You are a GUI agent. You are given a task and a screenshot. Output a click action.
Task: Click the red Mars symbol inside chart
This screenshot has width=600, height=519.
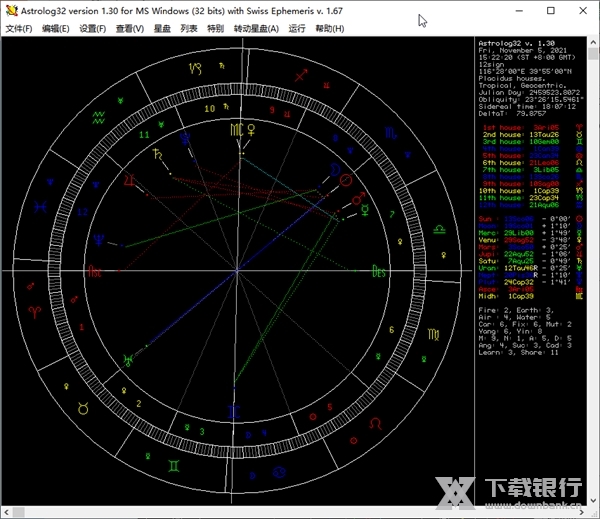coord(358,199)
